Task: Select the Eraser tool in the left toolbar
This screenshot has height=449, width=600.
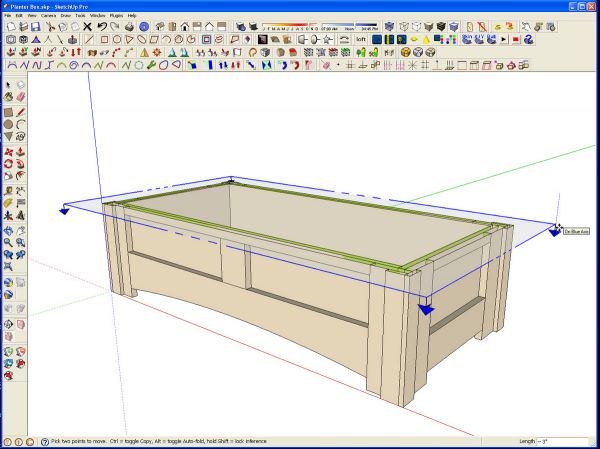Action: (21, 96)
